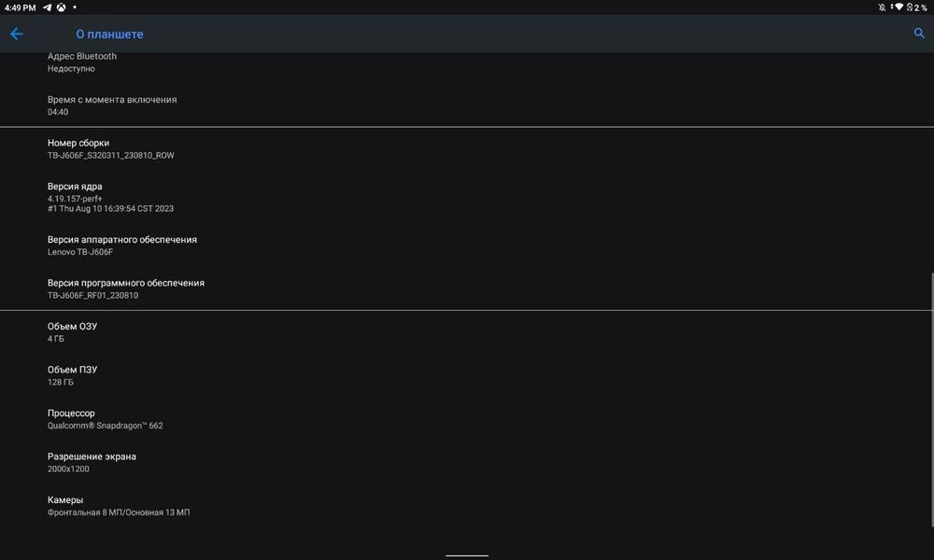Tap the Telegram notification icon
The height and width of the screenshot is (560, 934).
(47, 7)
